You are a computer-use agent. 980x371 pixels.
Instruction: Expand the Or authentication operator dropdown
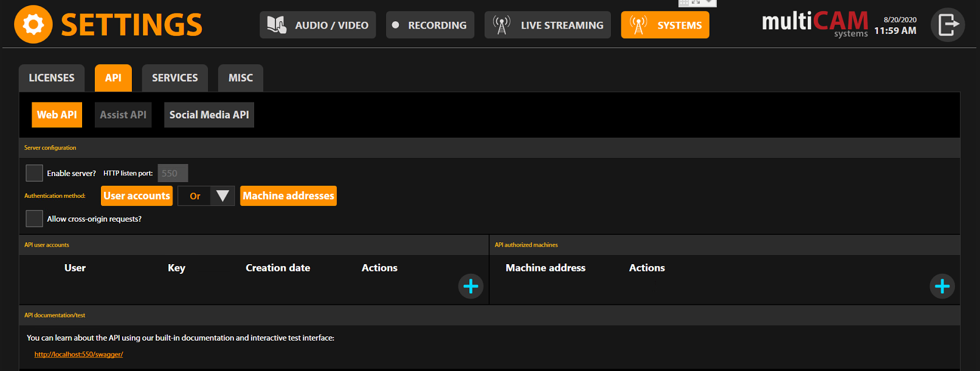click(222, 196)
